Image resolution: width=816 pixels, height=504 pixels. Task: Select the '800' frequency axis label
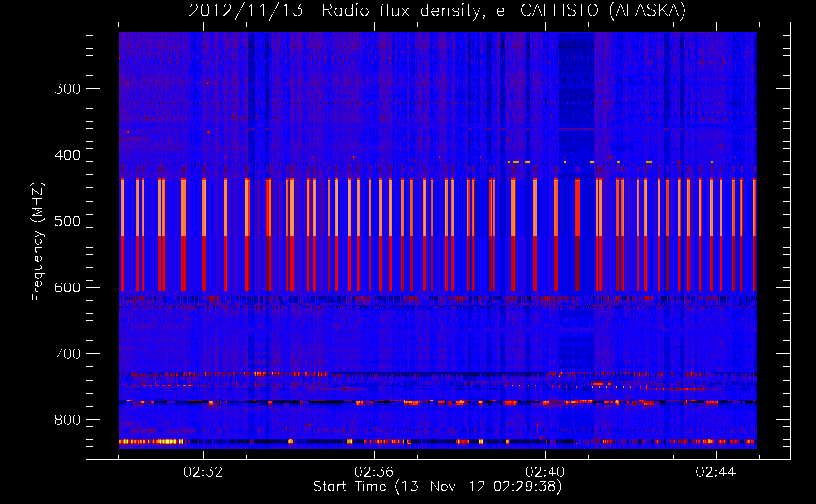point(68,420)
